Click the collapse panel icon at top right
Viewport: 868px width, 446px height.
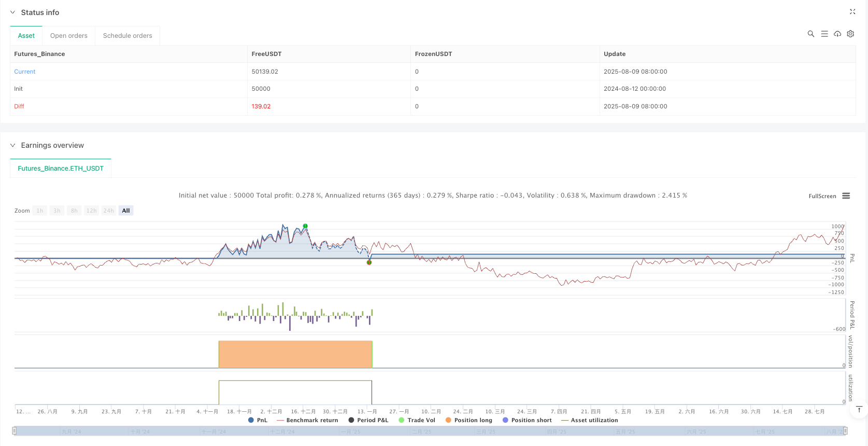852,12
